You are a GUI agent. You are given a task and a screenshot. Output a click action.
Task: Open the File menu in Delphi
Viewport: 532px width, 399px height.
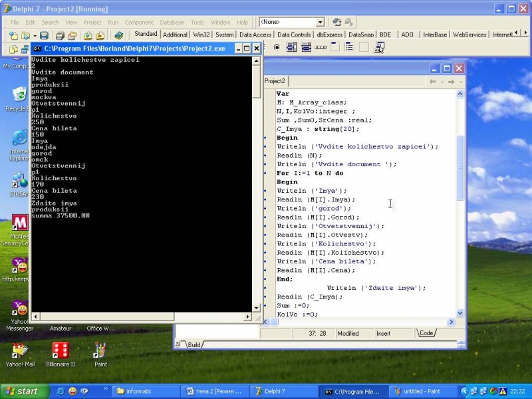(15, 23)
